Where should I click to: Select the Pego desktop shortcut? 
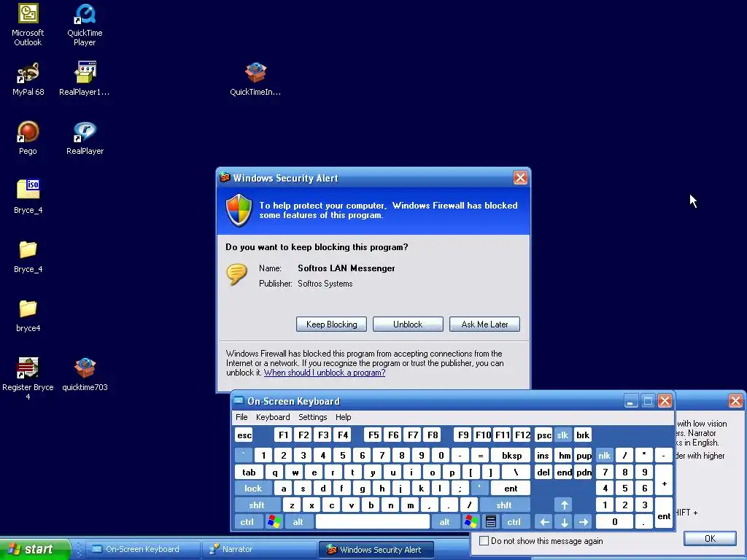(x=28, y=138)
